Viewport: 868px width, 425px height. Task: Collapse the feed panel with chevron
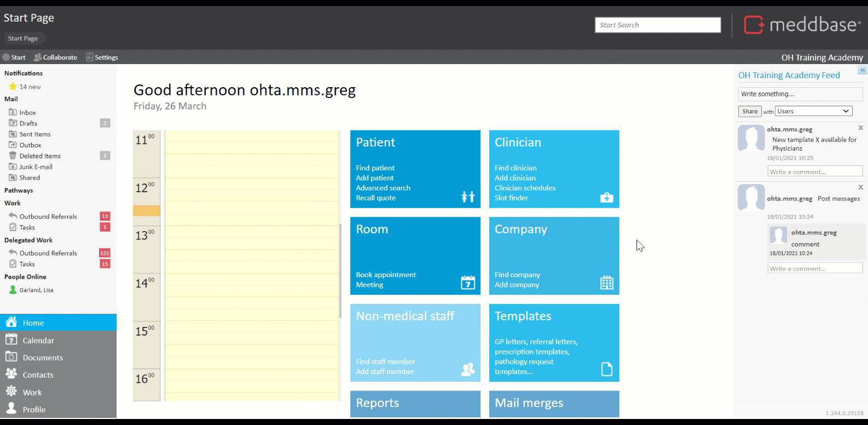click(863, 70)
